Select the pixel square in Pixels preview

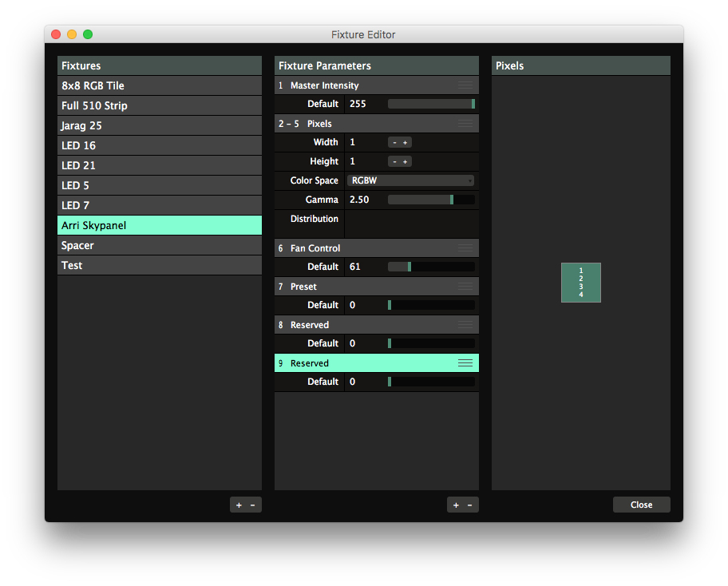pyautogui.click(x=581, y=283)
